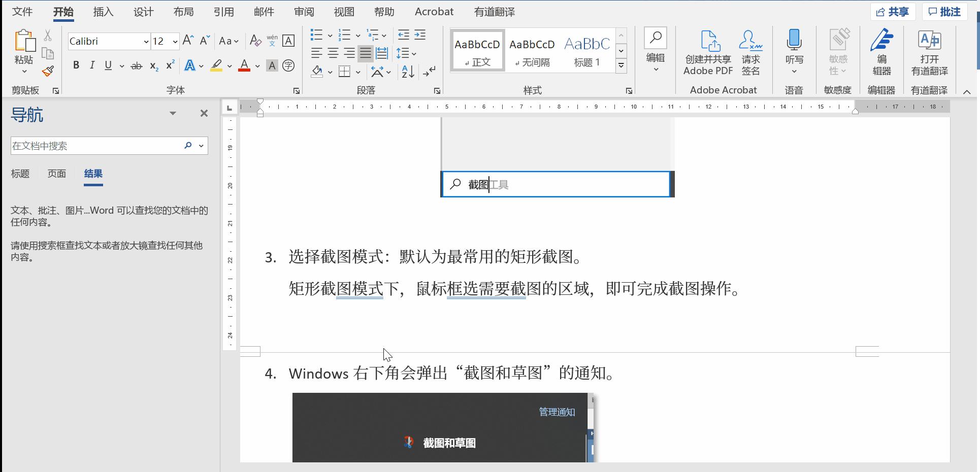980x472 pixels.
Task: Open the styles gallery dropdown
Action: coord(621,65)
